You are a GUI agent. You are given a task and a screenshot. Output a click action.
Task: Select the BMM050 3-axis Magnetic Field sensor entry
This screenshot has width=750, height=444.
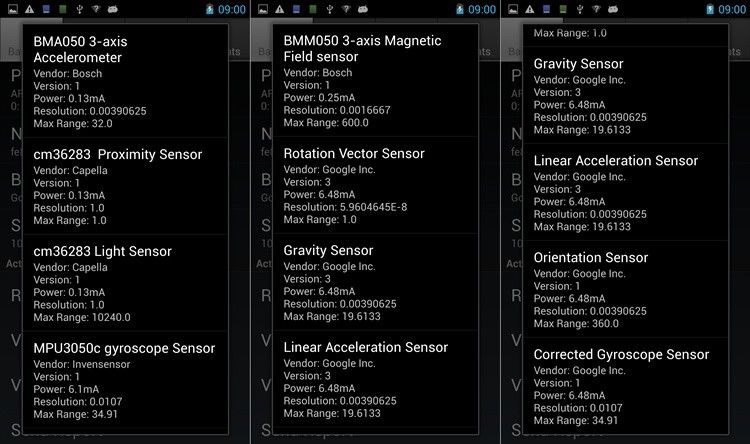pyautogui.click(x=375, y=80)
